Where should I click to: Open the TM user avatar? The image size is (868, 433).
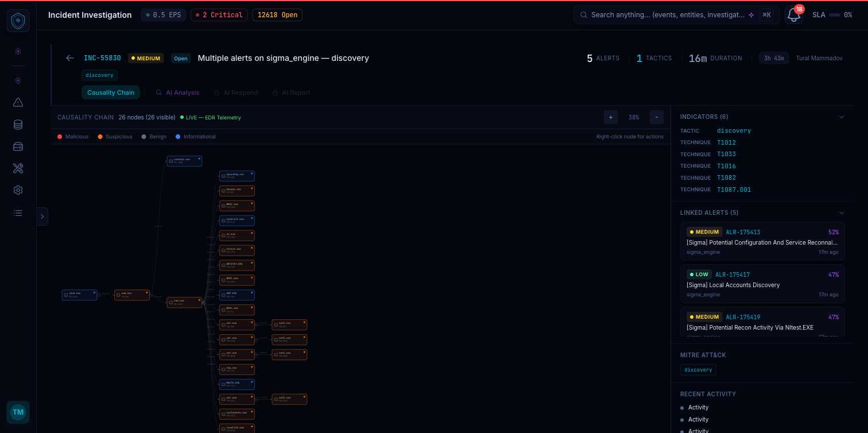click(18, 412)
